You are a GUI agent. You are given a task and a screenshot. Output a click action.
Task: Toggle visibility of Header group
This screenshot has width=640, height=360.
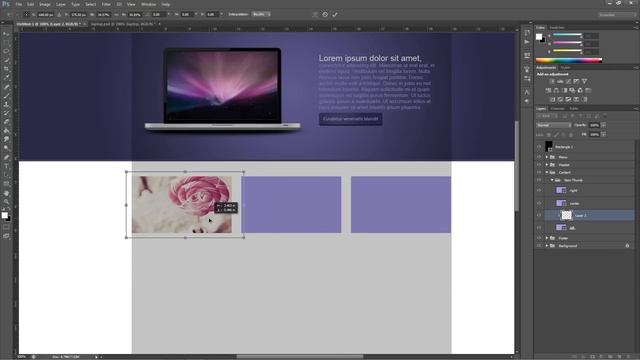(x=539, y=164)
